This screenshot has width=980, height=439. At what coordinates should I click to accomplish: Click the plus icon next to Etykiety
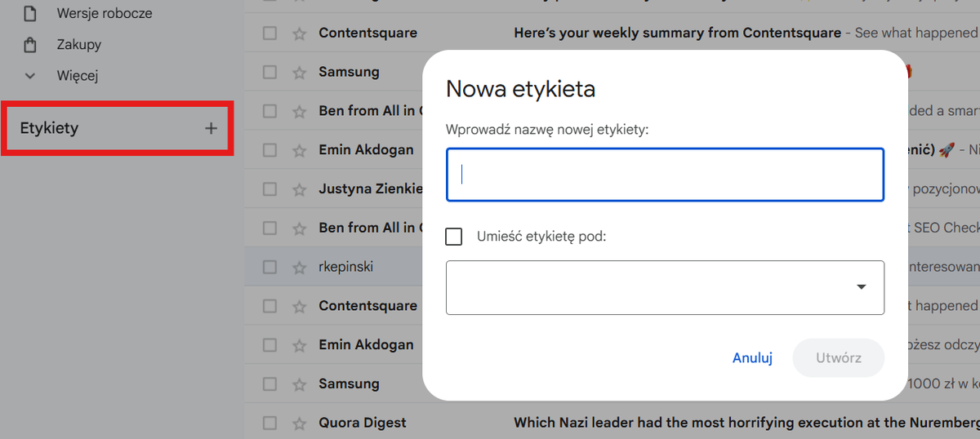(x=211, y=128)
